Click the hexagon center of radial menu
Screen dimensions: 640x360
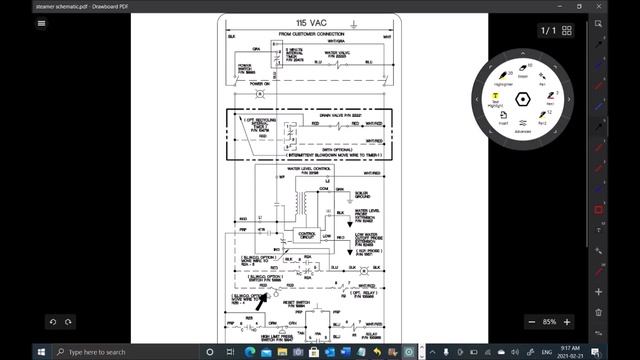click(x=523, y=99)
